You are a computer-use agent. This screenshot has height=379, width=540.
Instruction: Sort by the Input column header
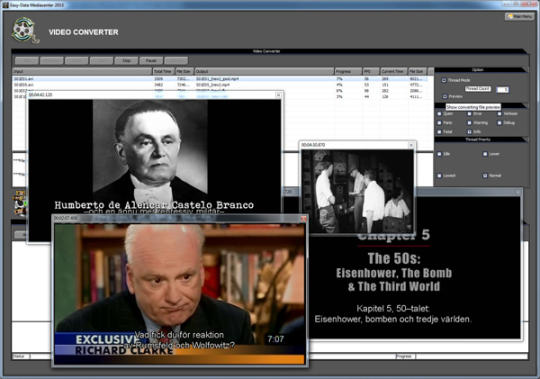point(82,71)
